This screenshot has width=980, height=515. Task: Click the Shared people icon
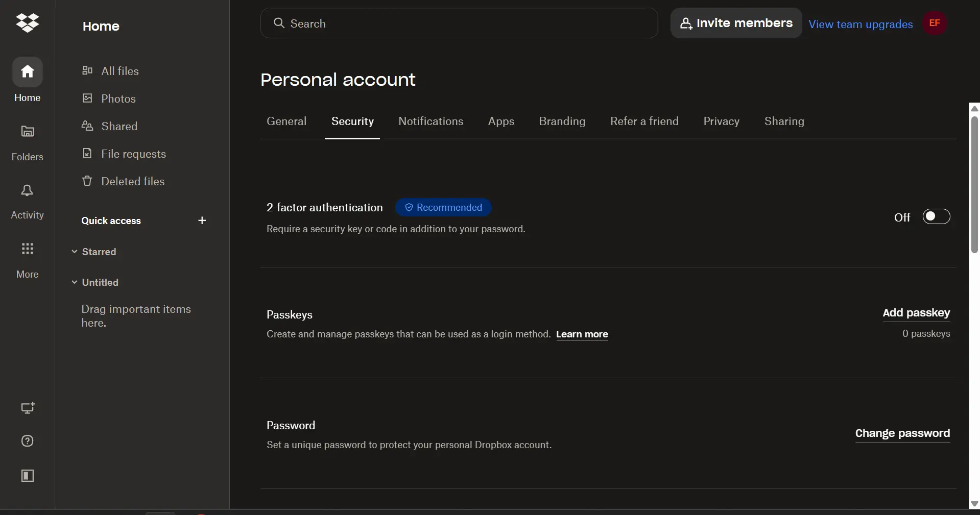coord(87,126)
